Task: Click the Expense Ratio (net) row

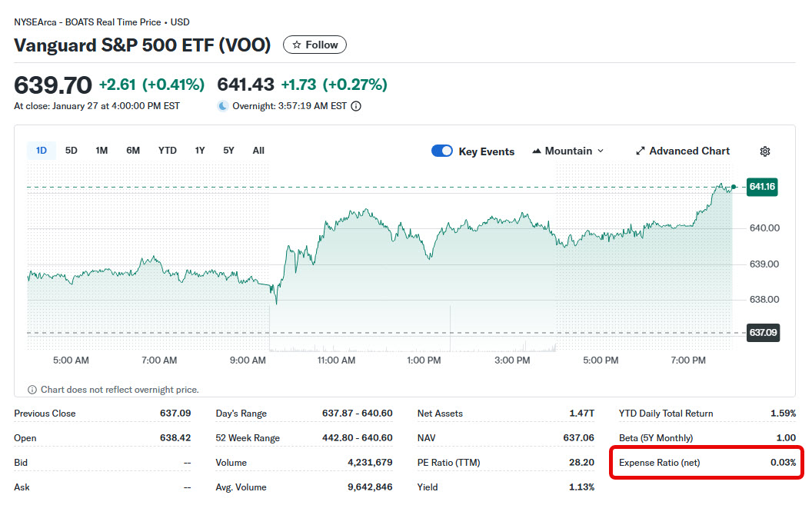Action: click(707, 463)
